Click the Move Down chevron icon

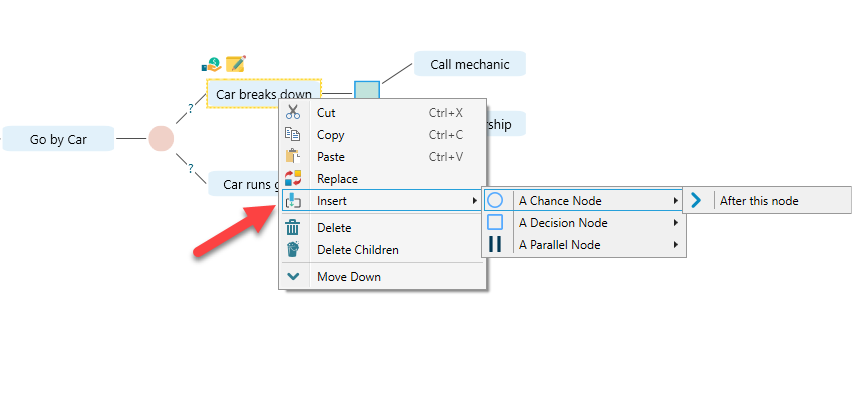pyautogui.click(x=293, y=277)
